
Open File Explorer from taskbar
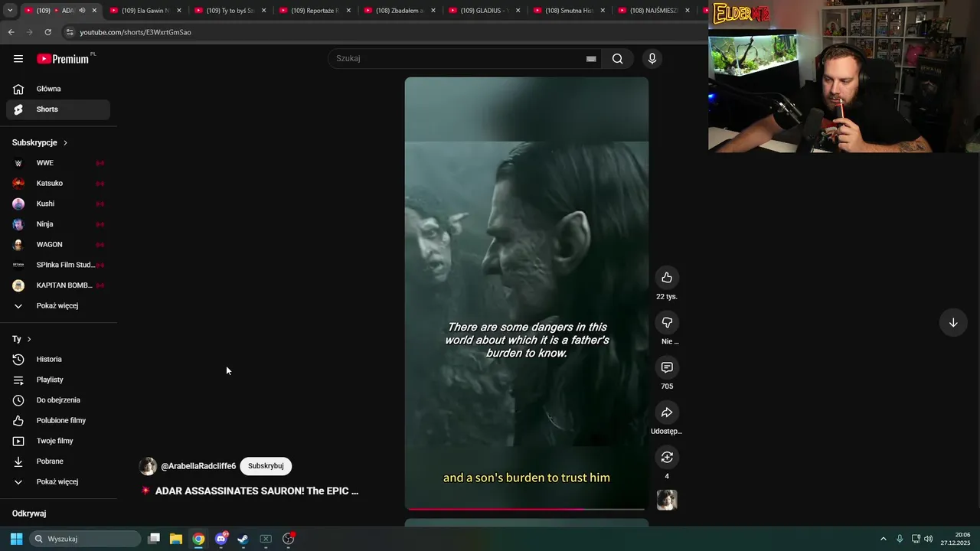click(x=176, y=539)
